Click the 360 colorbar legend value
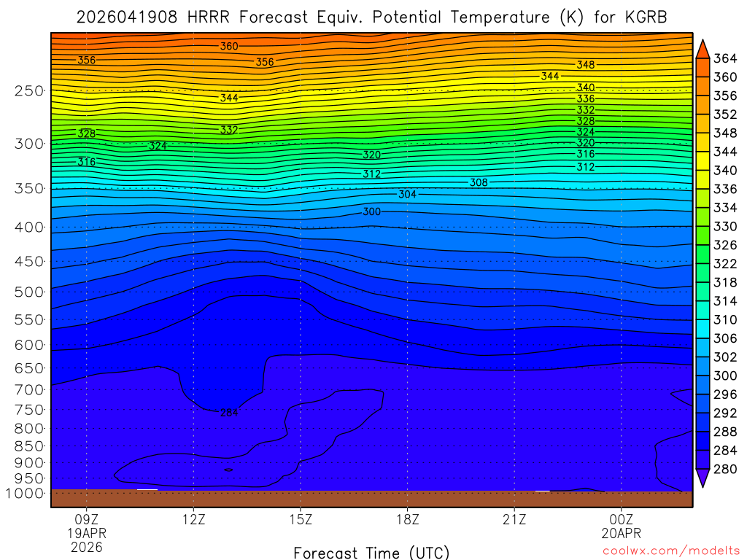This screenshot has width=747, height=560. pos(725,77)
